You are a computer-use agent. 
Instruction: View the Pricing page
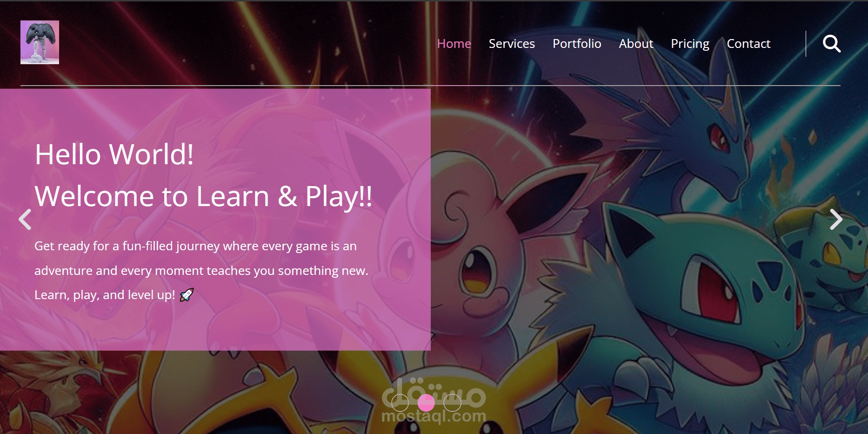tap(690, 44)
